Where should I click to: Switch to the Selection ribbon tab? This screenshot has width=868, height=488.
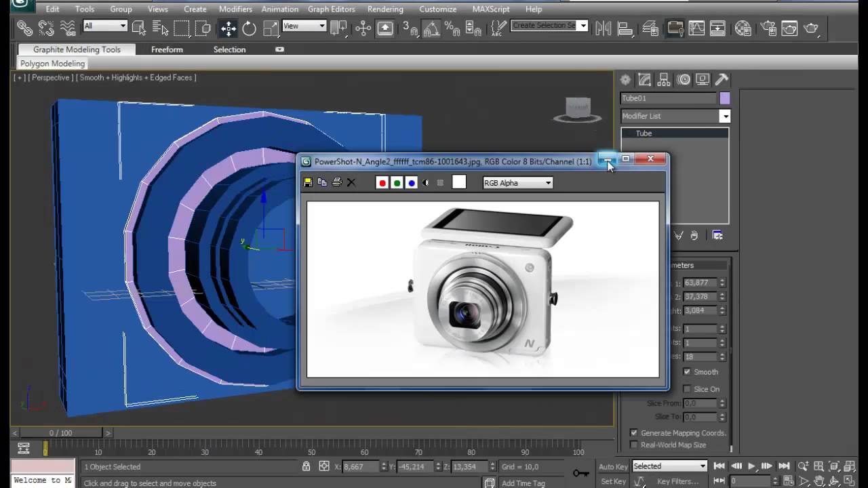click(x=229, y=49)
